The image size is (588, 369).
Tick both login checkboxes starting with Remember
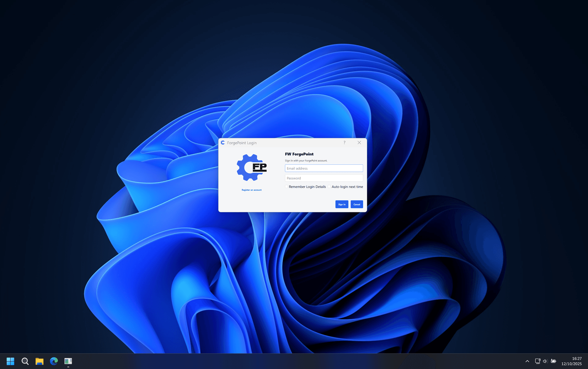coord(286,186)
